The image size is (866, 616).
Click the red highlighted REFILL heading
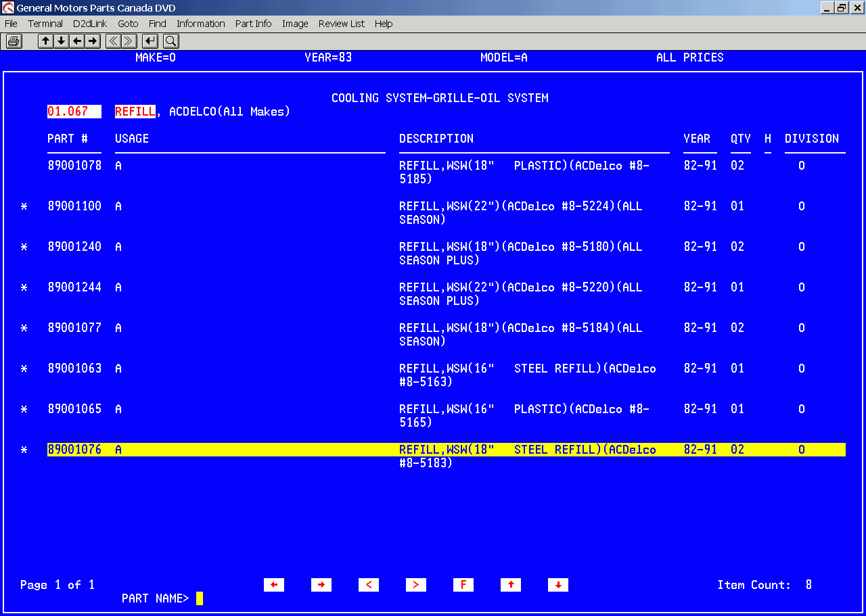tap(135, 112)
